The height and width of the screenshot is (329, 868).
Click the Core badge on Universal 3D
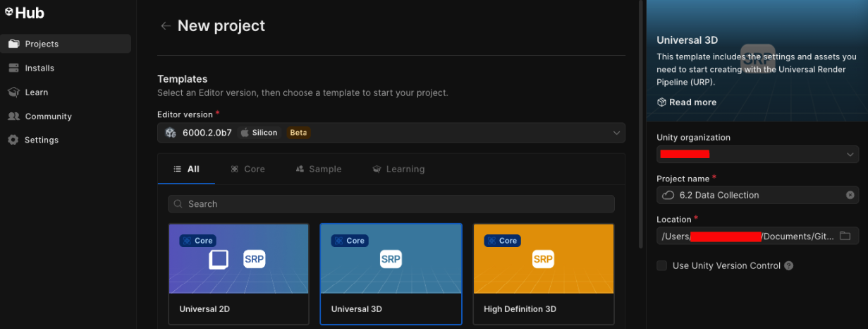(x=350, y=241)
